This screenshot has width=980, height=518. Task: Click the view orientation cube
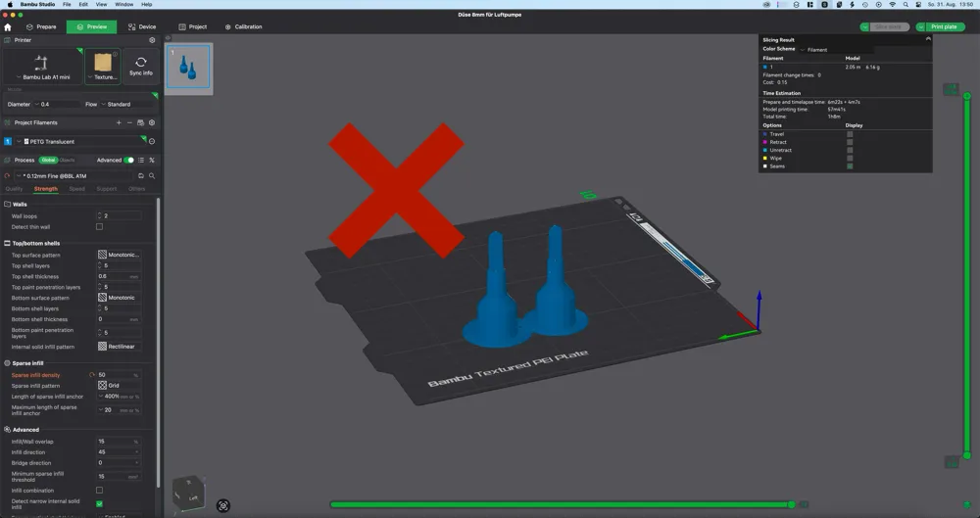[188, 493]
